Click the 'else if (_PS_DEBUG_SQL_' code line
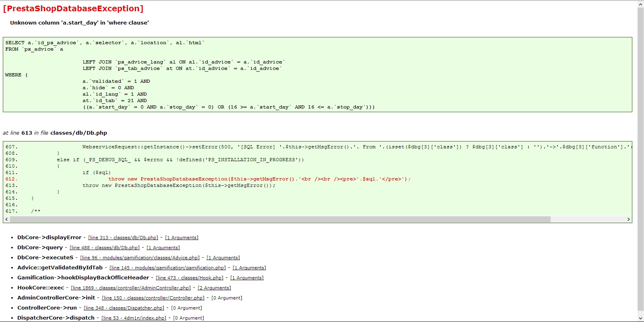644x322 pixels. [x=180, y=160]
